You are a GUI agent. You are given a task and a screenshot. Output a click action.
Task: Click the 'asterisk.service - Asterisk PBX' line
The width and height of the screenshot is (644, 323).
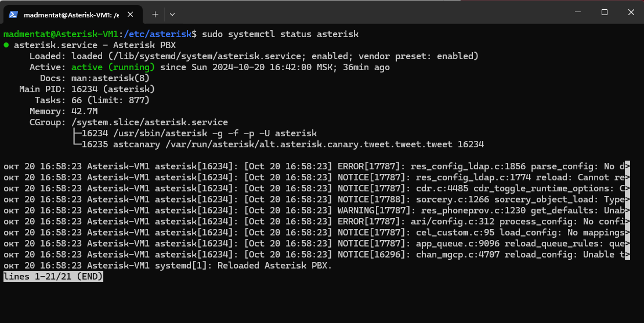pos(95,45)
